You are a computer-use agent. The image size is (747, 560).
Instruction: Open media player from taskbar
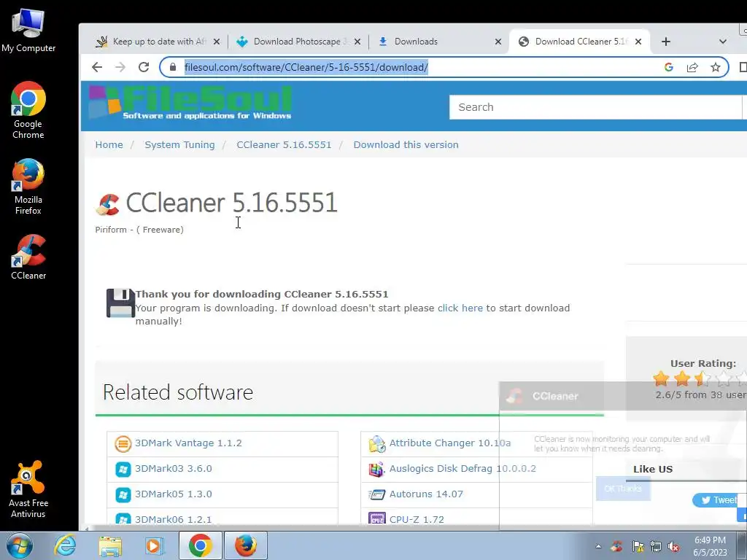click(154, 545)
